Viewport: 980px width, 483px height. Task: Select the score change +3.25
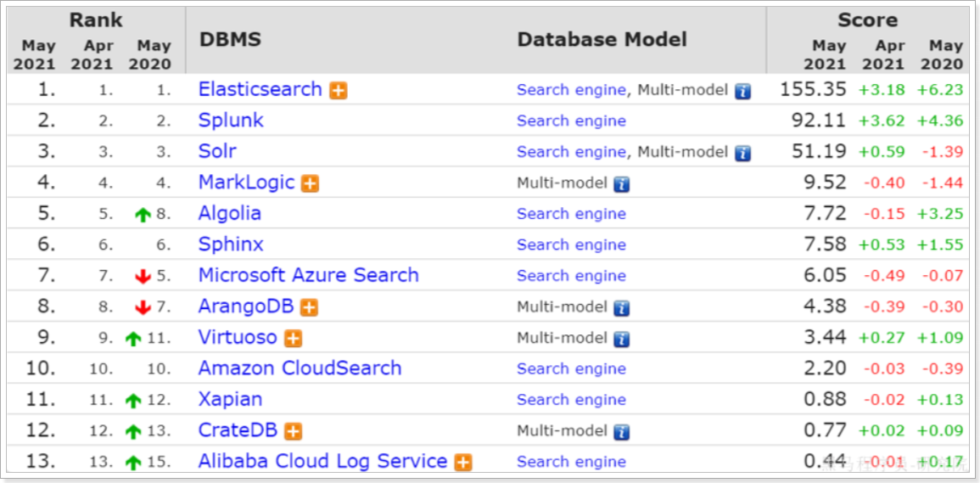click(x=940, y=214)
